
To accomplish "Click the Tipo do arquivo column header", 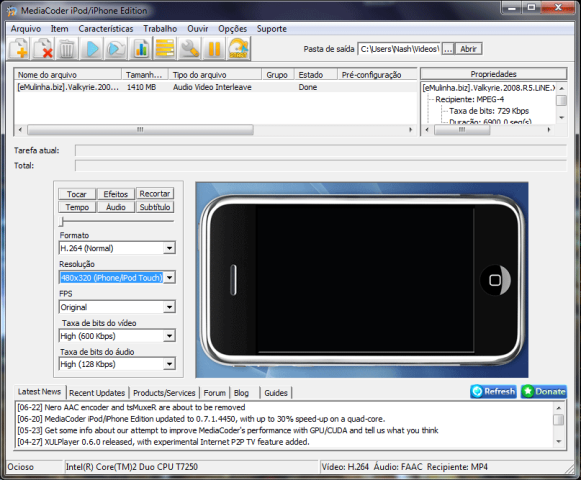I will 215,75.
